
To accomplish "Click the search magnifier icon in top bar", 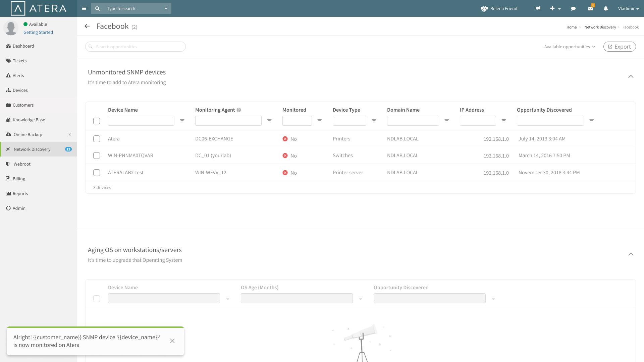I will click(x=98, y=8).
